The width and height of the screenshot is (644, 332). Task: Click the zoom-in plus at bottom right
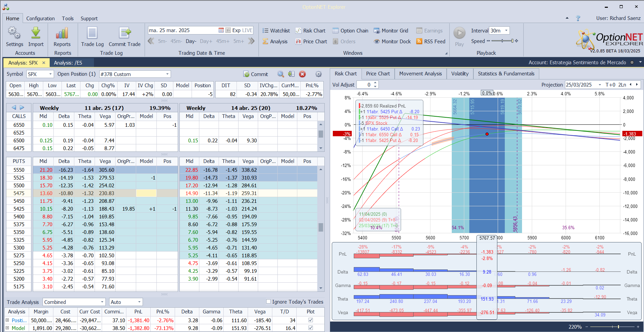coord(638,327)
